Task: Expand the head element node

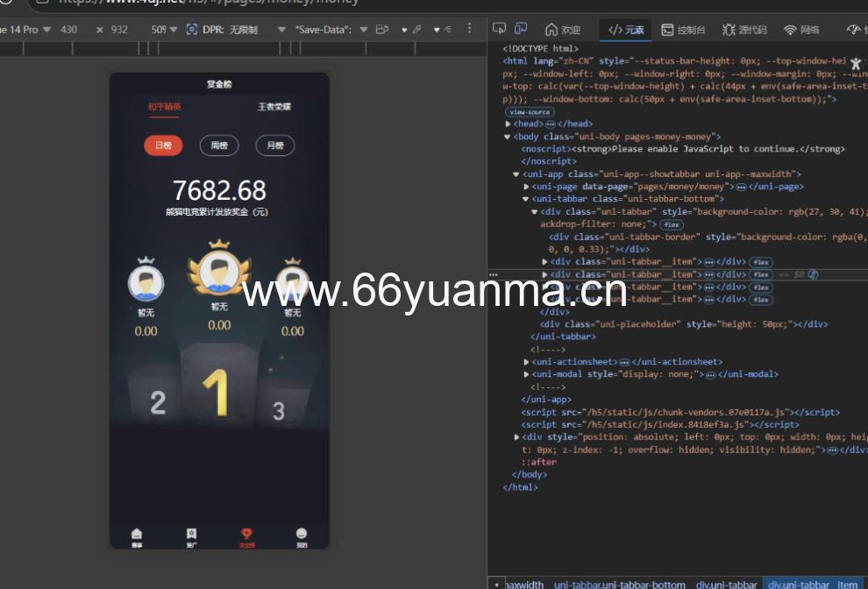Action: [x=508, y=124]
